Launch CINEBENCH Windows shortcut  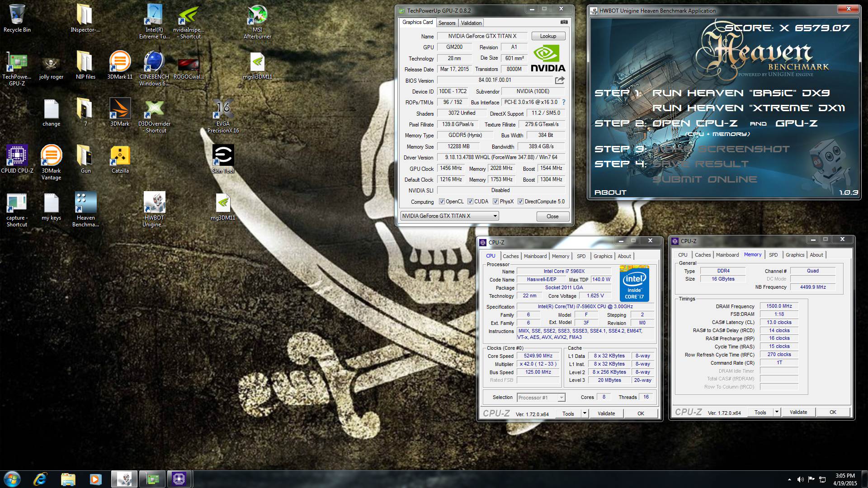(x=154, y=68)
